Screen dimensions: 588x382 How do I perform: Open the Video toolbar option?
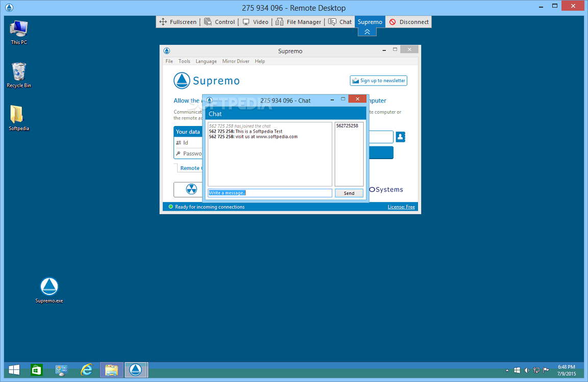coord(256,22)
